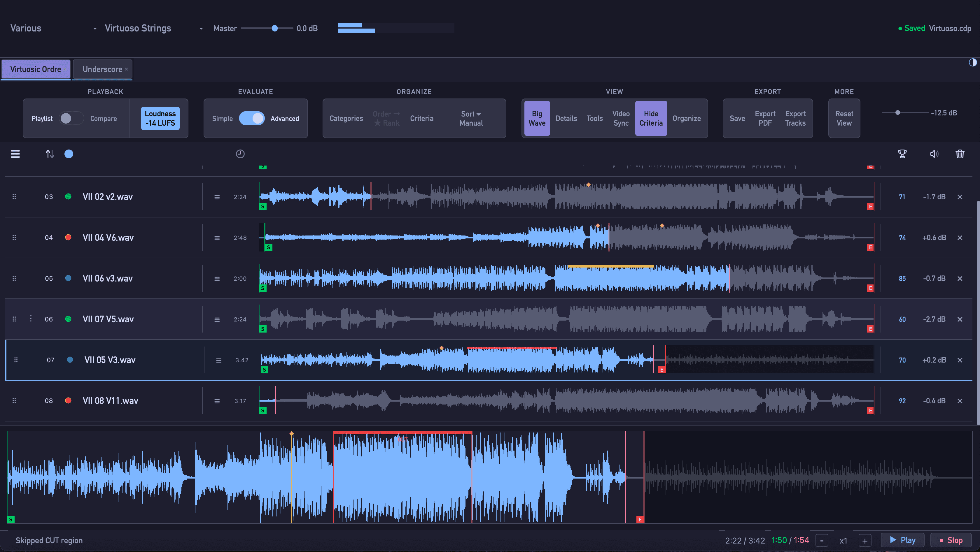Adjust the -12.5 dB level slider
This screenshot has height=552, width=980.
(898, 112)
